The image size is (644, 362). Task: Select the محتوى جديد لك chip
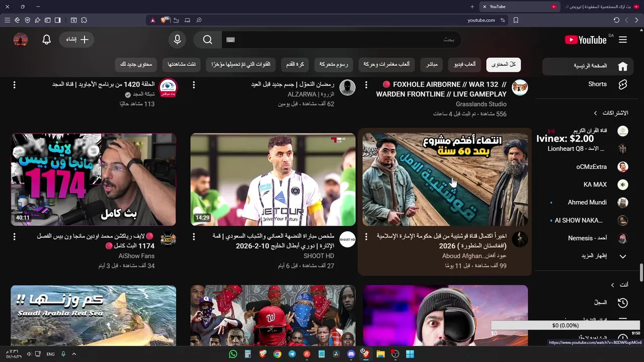click(136, 64)
